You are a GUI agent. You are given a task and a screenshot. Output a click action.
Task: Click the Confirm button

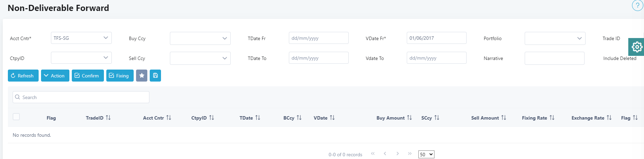coord(88,76)
